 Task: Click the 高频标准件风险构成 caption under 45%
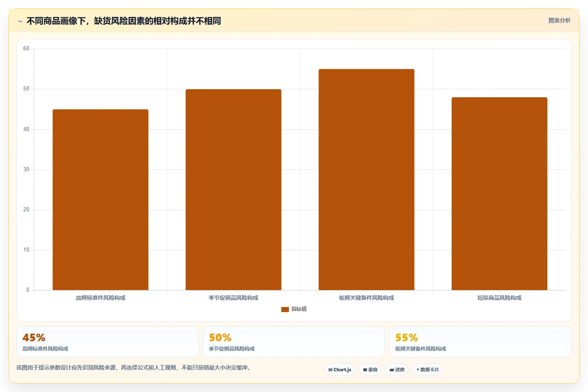pos(45,349)
